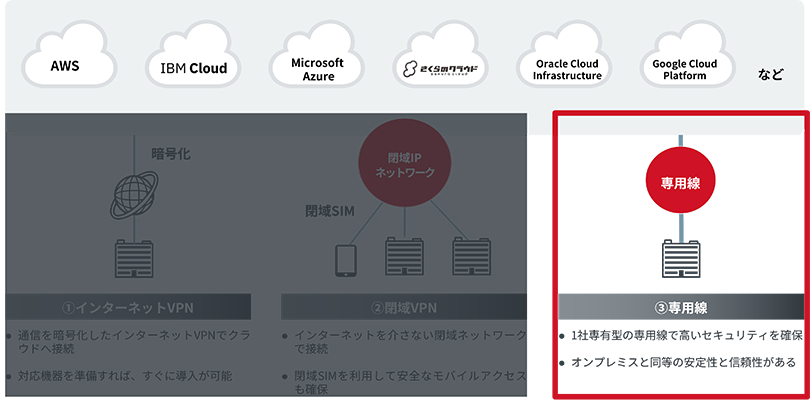Click text インターネットを介さない閉域ネットワークで接続
Image resolution: width=810 pixels, height=403 pixels.
pyautogui.click(x=410, y=342)
